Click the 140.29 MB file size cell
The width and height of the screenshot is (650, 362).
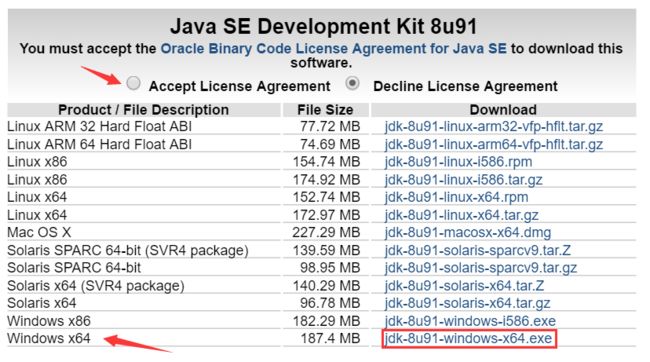pyautogui.click(x=326, y=285)
